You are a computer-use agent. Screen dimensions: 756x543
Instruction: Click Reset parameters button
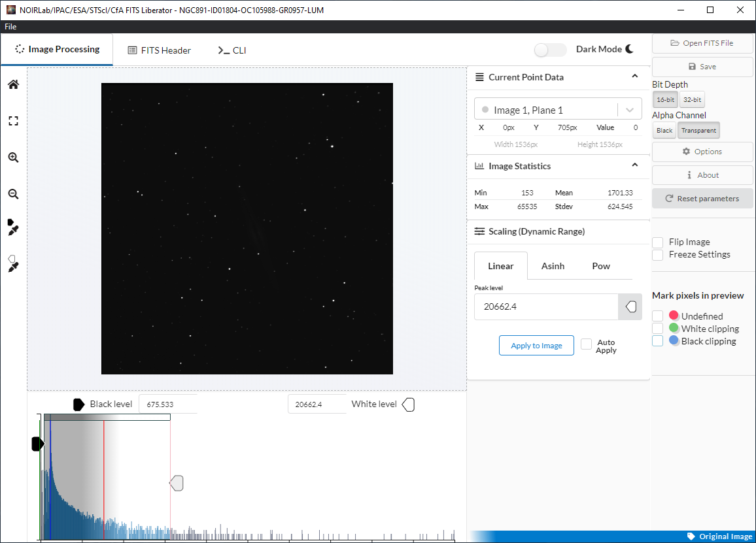coord(702,199)
